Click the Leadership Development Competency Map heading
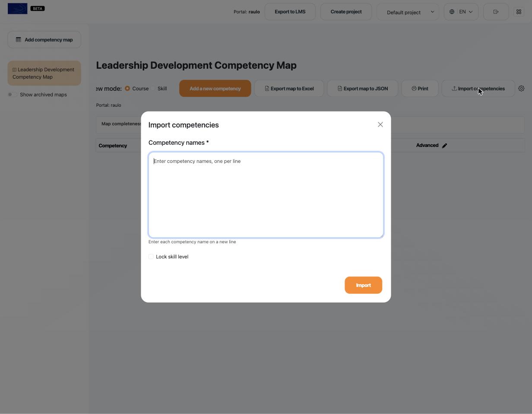Screen dimensions: 532x414 click(196, 65)
